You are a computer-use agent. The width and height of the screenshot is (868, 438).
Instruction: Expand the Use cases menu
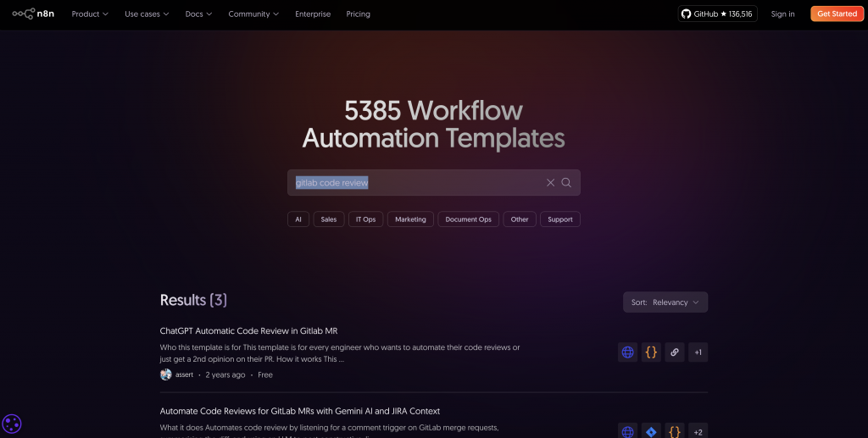pos(147,14)
